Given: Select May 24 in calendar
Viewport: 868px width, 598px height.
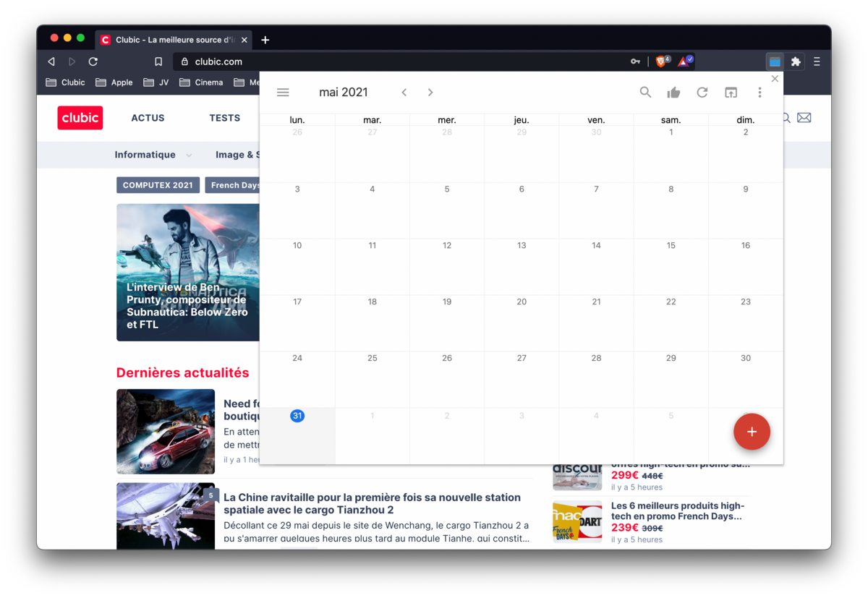Looking at the screenshot, I should pos(297,359).
